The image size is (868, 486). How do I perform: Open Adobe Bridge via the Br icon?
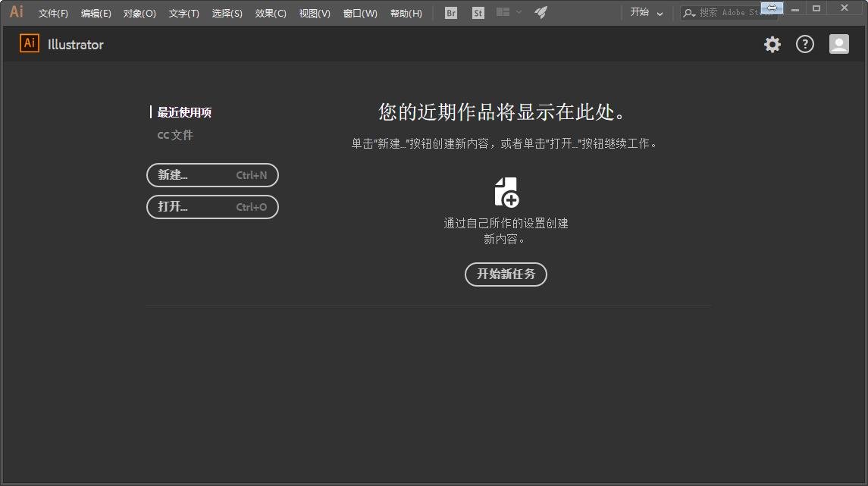click(x=451, y=13)
